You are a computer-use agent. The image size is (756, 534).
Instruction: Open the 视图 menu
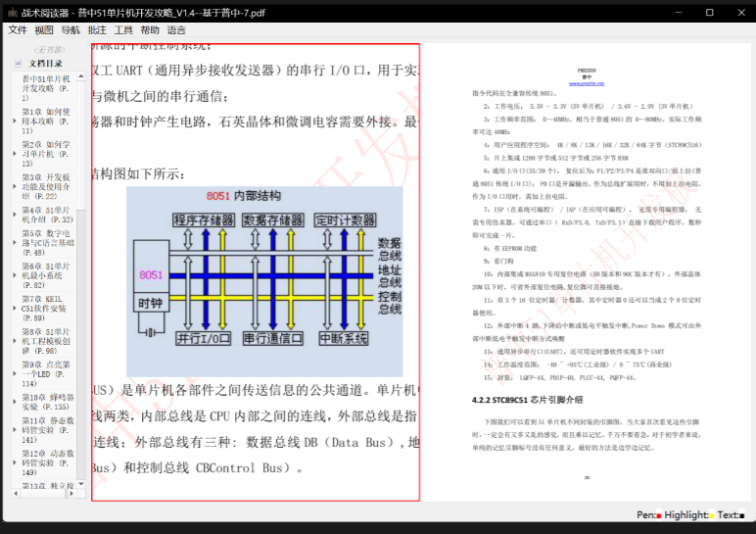[x=44, y=30]
